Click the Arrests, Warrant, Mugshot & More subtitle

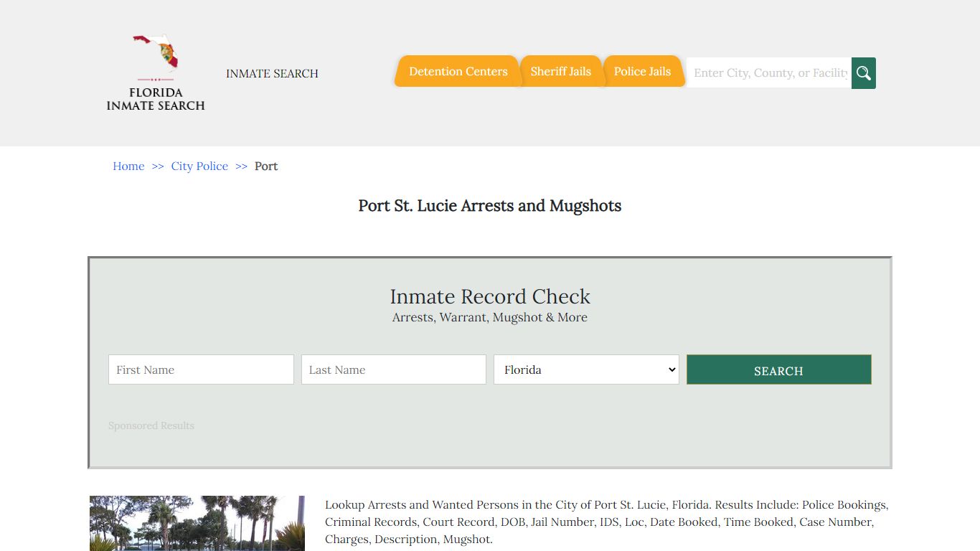click(490, 317)
